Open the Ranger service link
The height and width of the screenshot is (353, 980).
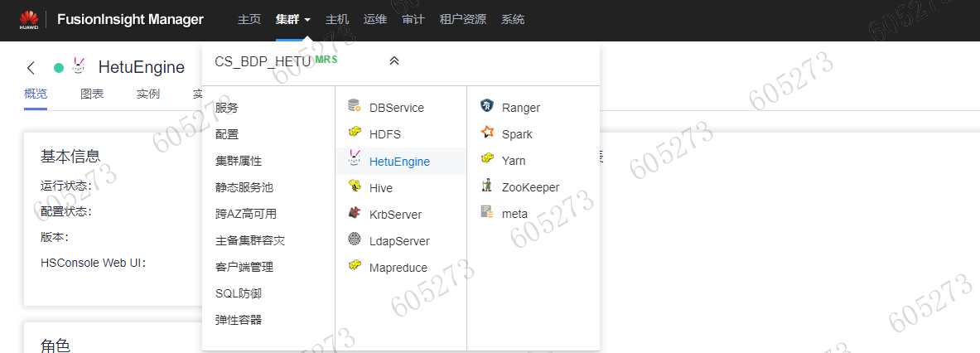point(520,108)
